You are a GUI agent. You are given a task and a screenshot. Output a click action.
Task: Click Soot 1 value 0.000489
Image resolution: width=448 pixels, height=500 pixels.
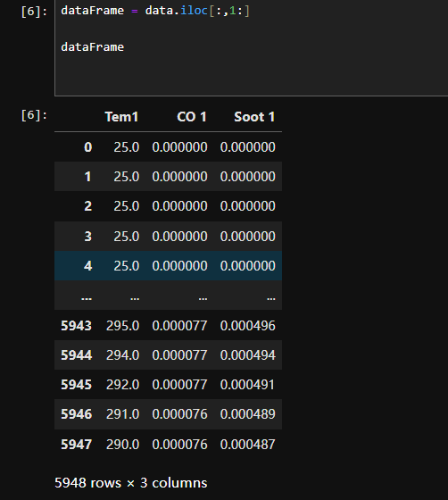click(x=247, y=414)
